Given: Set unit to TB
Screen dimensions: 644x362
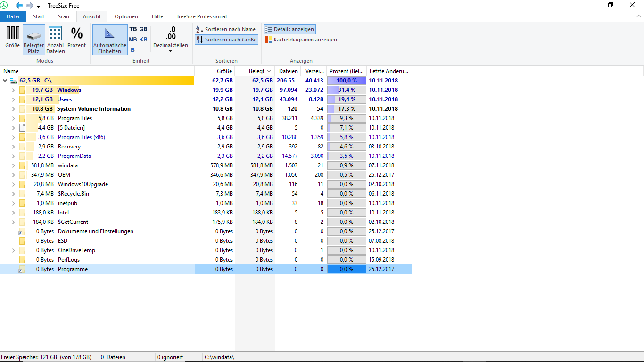Looking at the screenshot, I should point(133,29).
